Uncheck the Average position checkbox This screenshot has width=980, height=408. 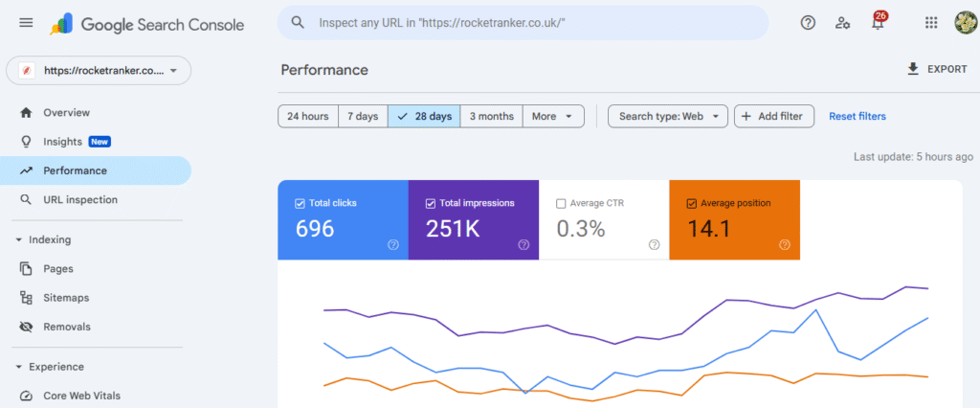691,203
